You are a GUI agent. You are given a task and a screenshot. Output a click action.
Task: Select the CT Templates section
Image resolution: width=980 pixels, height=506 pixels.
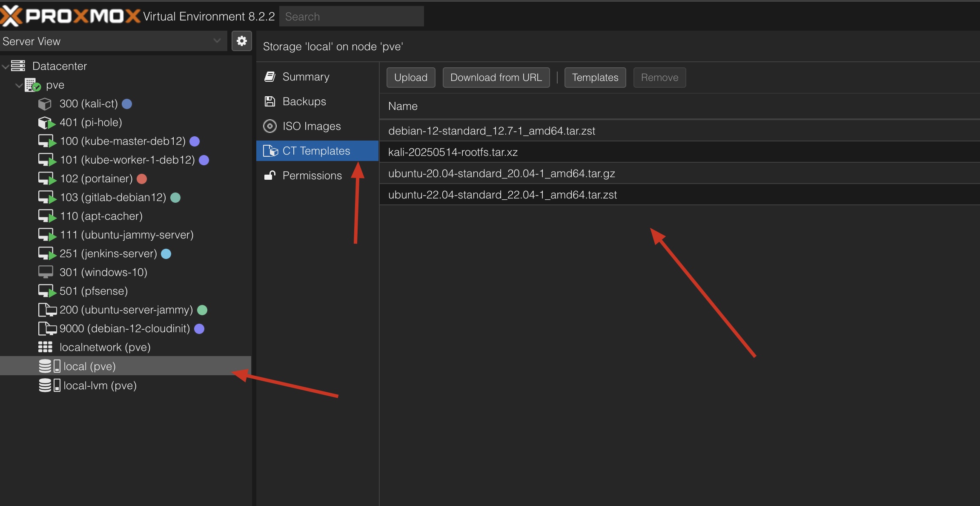coord(317,151)
